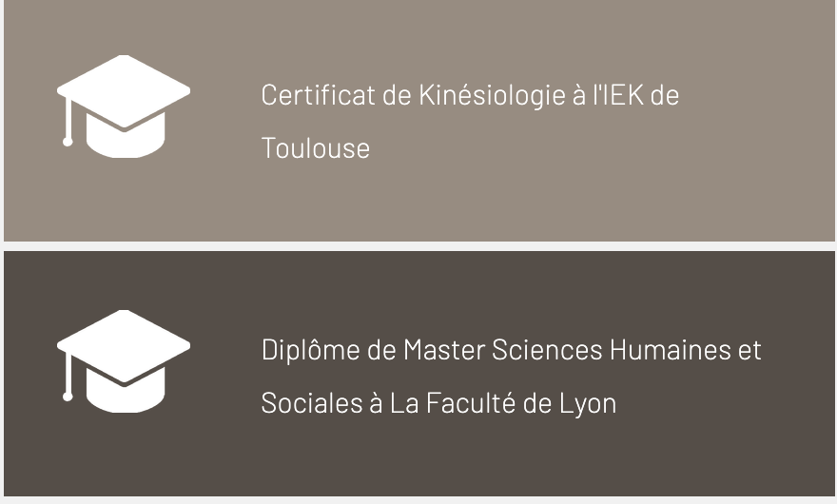Screen dimensions: 837x504
Task: Select the mortarboard top of the Toulouse certificate icon
Action: pos(124,91)
